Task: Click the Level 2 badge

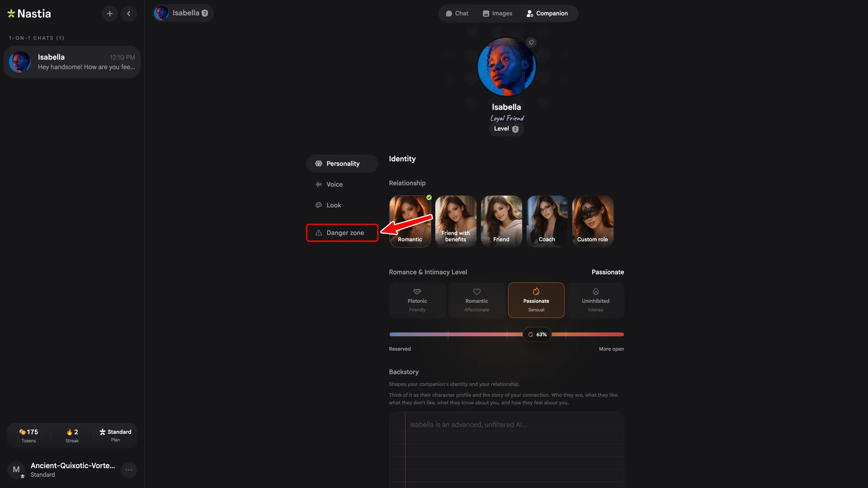Action: (506, 129)
